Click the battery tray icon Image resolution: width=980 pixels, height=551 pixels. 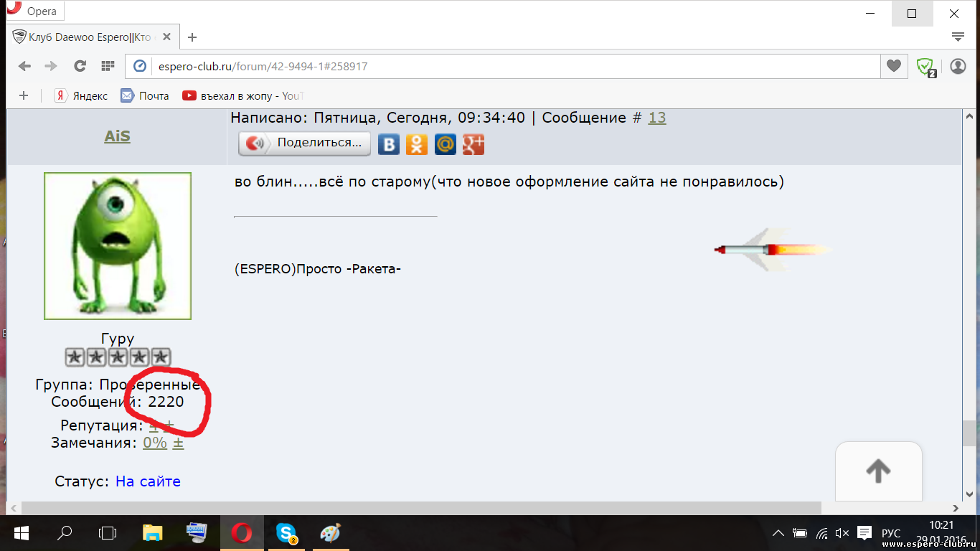click(x=799, y=533)
